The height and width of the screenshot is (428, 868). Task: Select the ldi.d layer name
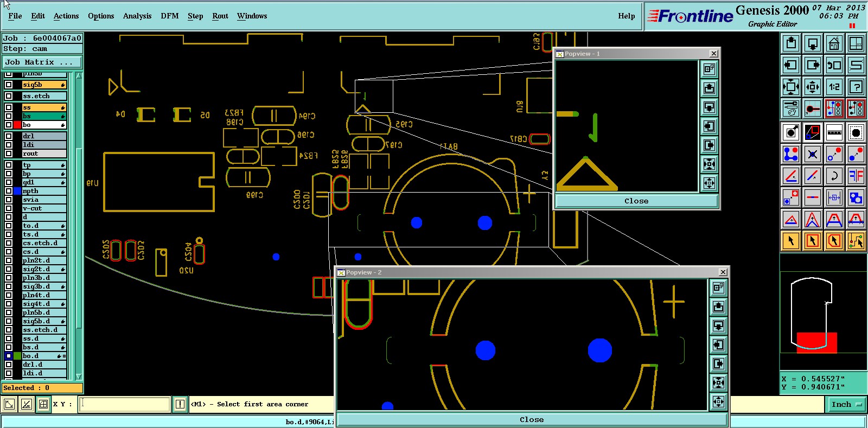point(44,373)
